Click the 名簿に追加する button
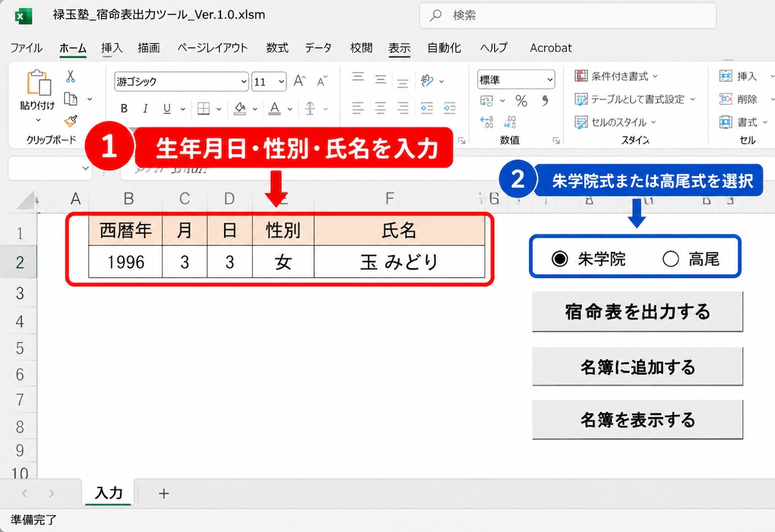The width and height of the screenshot is (775, 532). [x=638, y=366]
